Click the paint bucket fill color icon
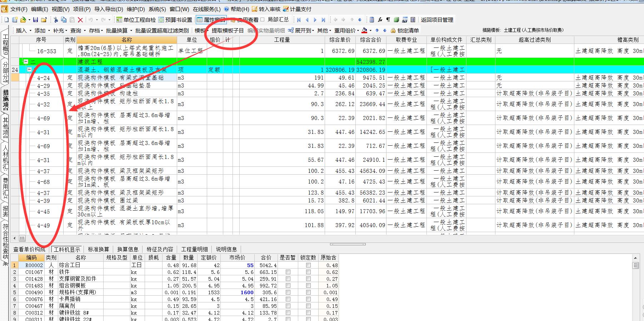The height and width of the screenshot is (321, 644). click(364, 30)
